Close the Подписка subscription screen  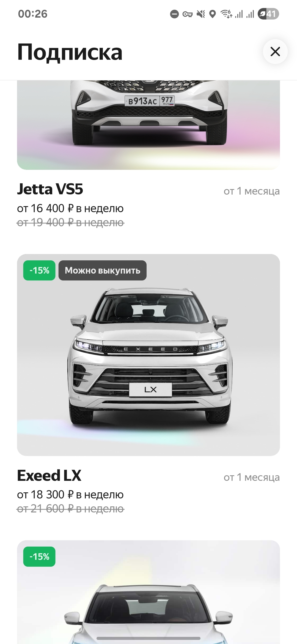pyautogui.click(x=275, y=51)
